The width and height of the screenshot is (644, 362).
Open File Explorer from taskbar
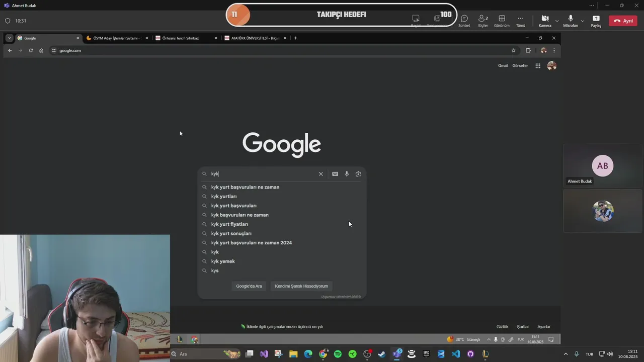click(293, 354)
